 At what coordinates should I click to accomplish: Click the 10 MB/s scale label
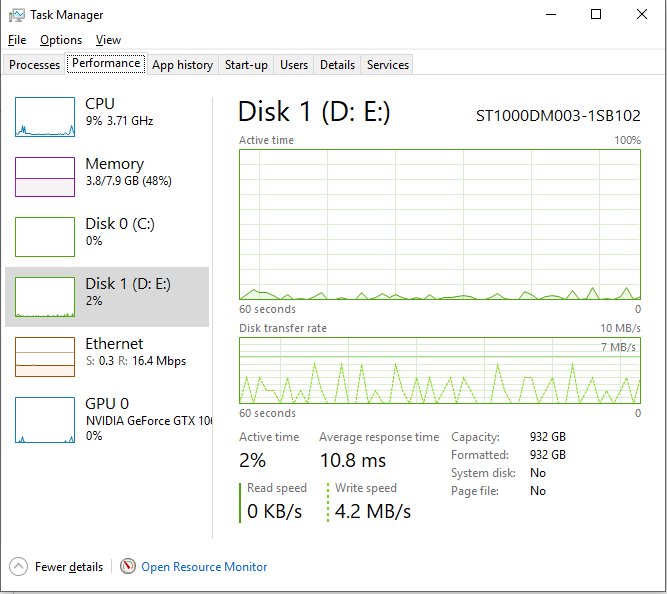pyautogui.click(x=620, y=328)
